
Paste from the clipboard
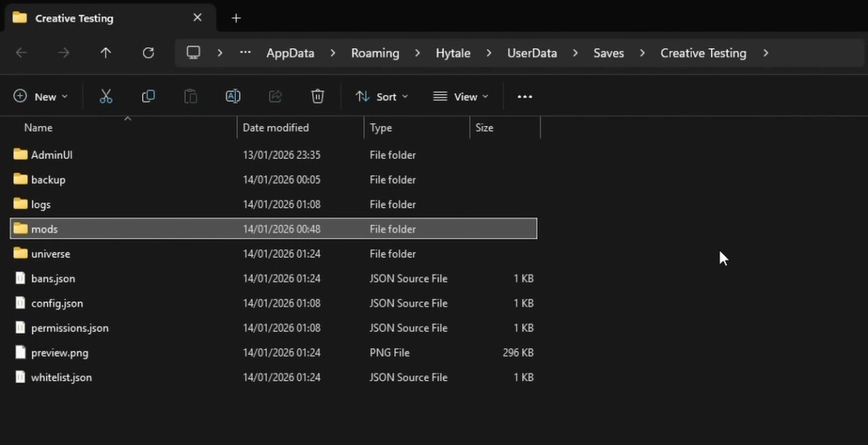(x=190, y=96)
